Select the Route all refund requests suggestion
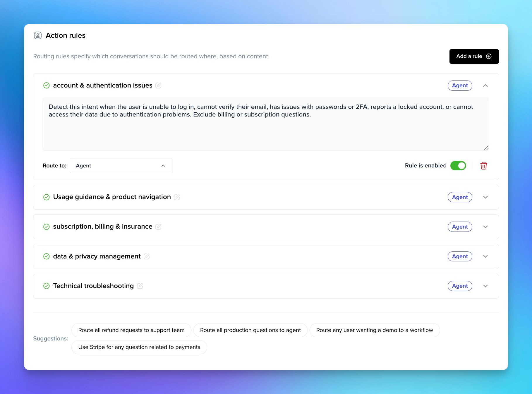 click(x=131, y=330)
